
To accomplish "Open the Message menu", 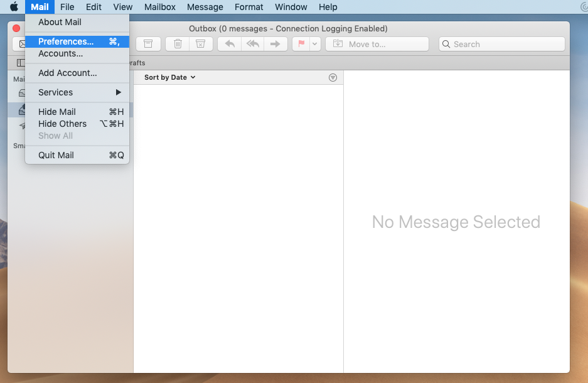I will [x=205, y=7].
